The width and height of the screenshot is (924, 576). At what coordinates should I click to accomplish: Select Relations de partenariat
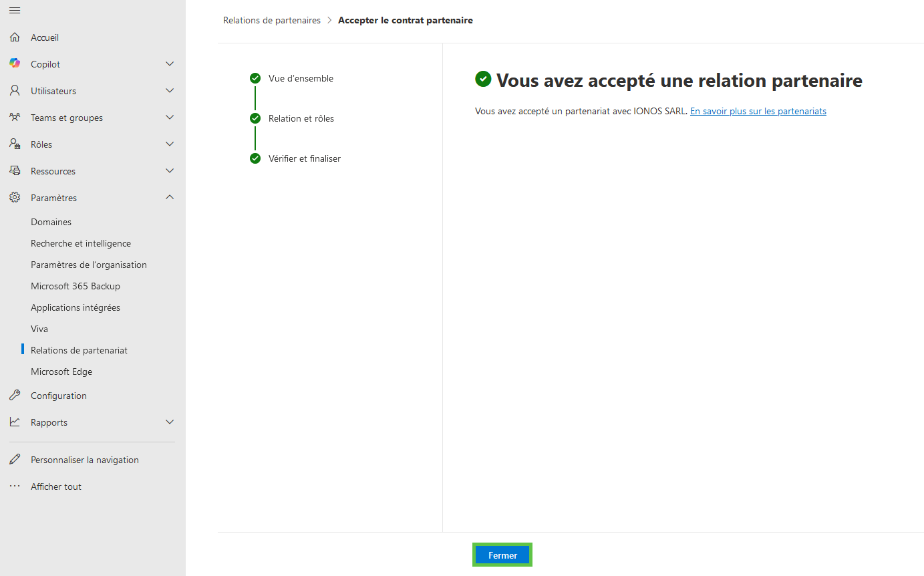click(79, 350)
